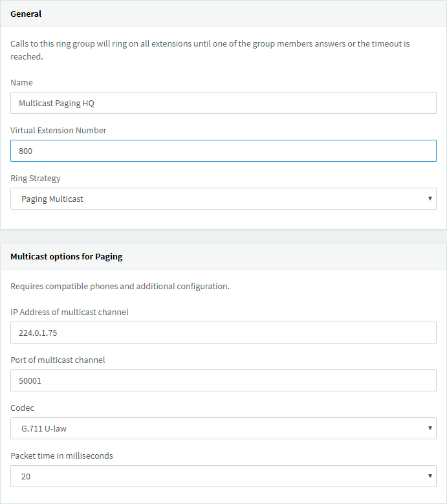
Task: Click the Name field label
Action: (x=21, y=82)
